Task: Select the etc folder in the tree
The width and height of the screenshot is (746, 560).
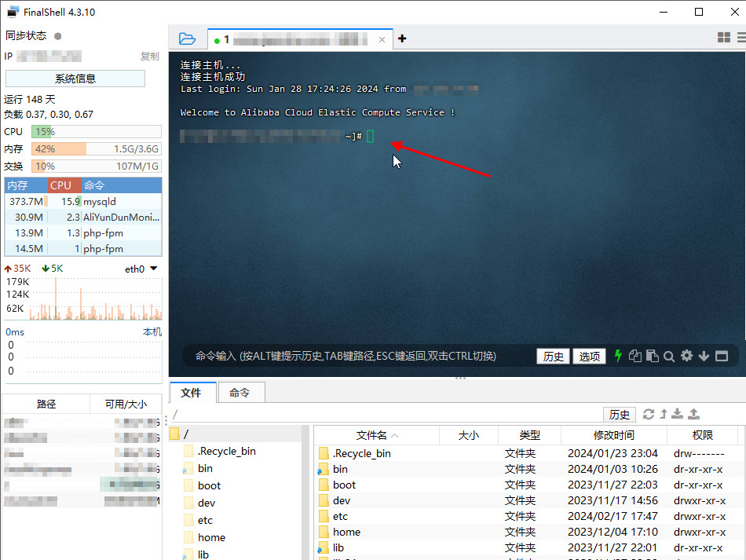Action: click(205, 520)
